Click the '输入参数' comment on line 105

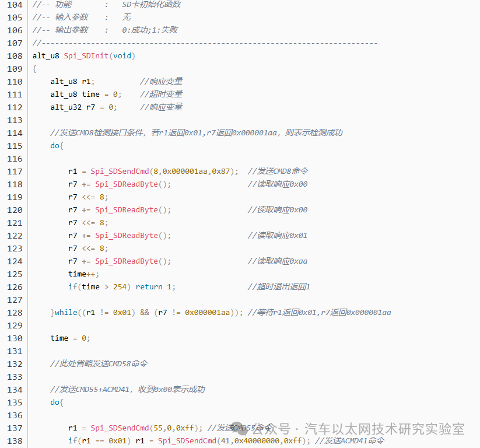pyautogui.click(x=72, y=17)
